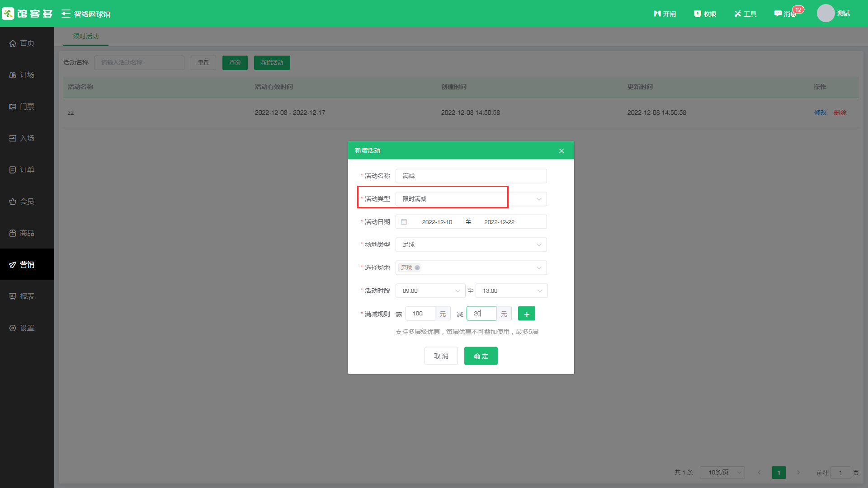Collapse sidebar using menu fold icon

coord(66,14)
